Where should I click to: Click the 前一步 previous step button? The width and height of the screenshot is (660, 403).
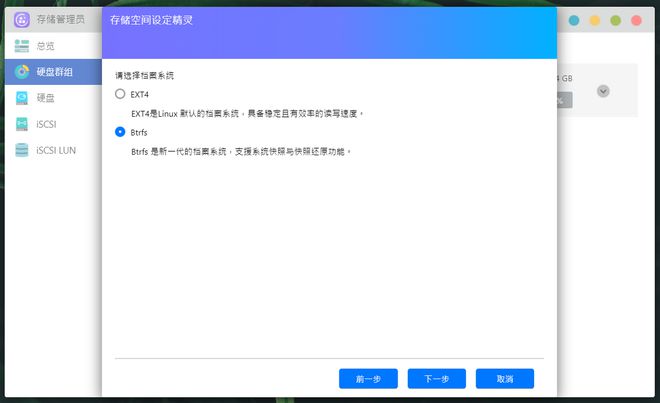click(368, 379)
